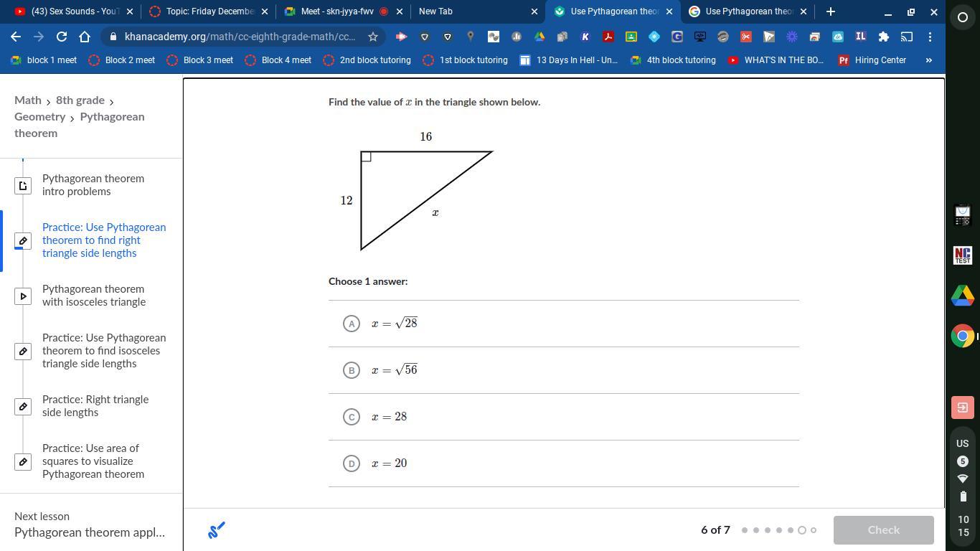Click the address bar URL field

point(240,37)
